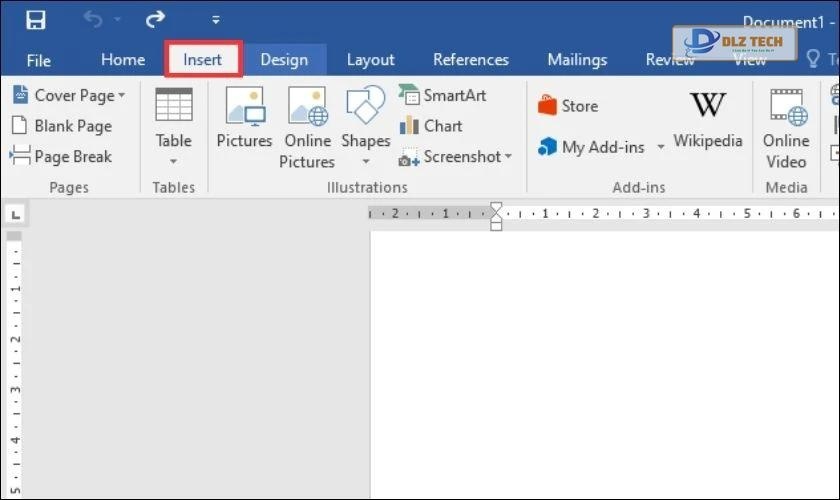Viewport: 840px width, 500px height.
Task: Insert a Table using the grid icon
Action: tap(173, 106)
